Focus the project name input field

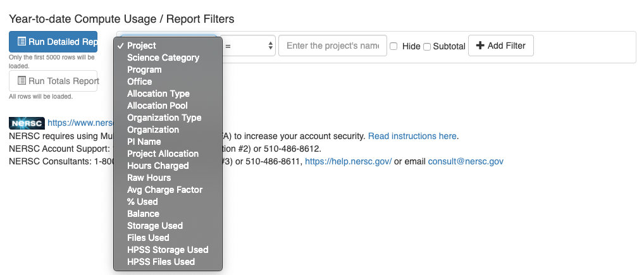tap(332, 46)
